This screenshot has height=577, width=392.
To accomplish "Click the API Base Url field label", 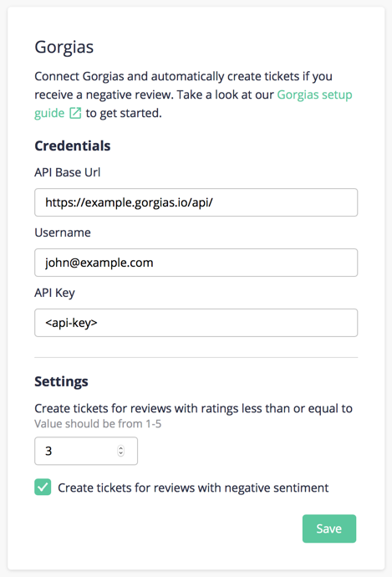I will [x=68, y=172].
